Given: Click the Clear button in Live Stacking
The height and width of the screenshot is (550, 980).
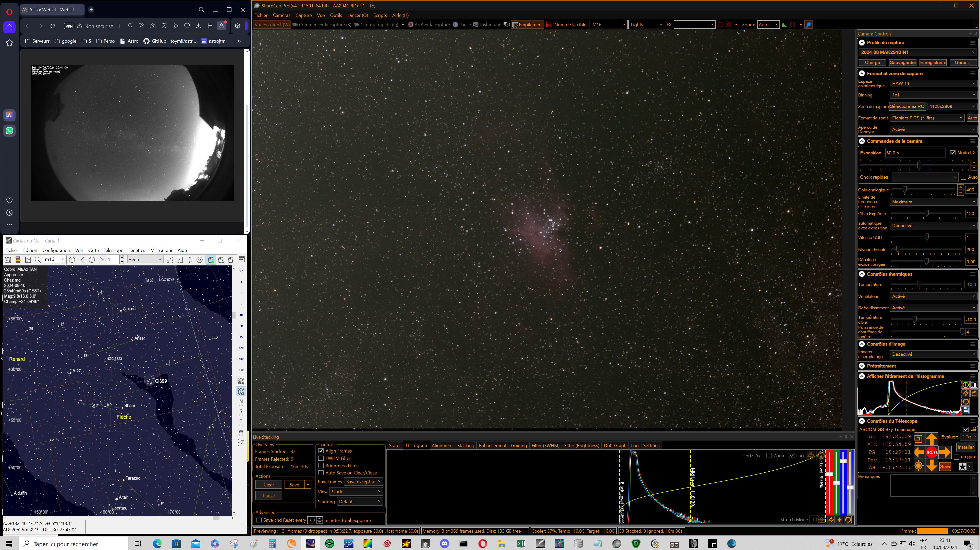Looking at the screenshot, I should [268, 485].
